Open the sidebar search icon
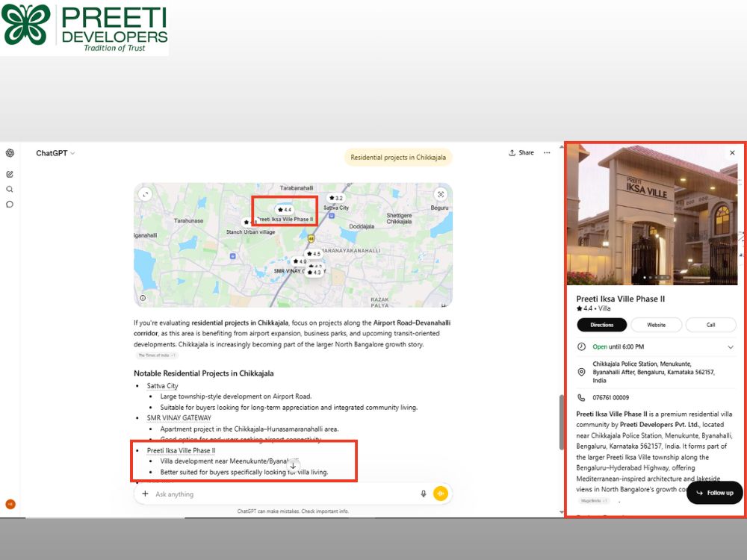Image resolution: width=747 pixels, height=560 pixels. [x=10, y=190]
